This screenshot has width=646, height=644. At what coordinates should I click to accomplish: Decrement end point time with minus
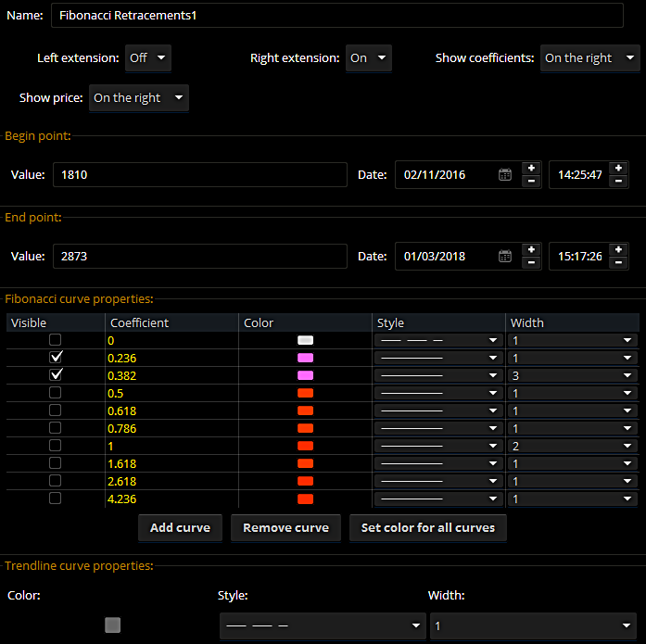(618, 263)
